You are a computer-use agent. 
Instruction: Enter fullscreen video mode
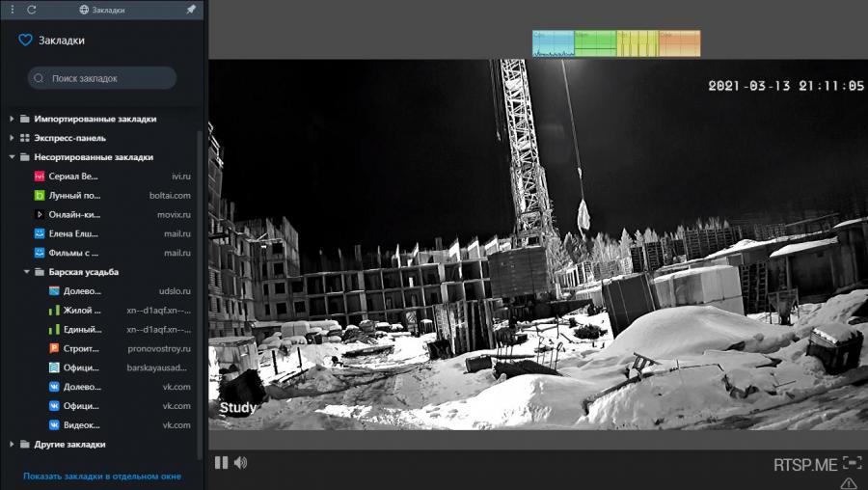point(851,463)
